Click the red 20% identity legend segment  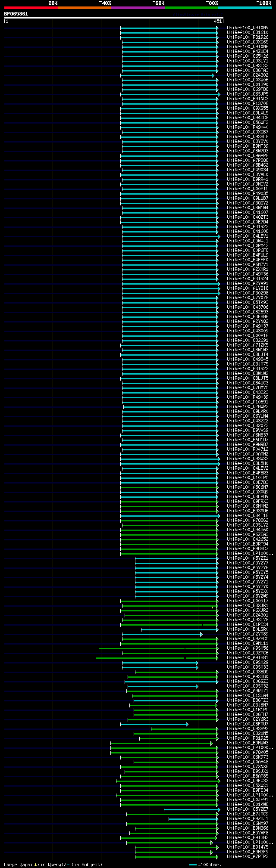(x=31, y=8)
